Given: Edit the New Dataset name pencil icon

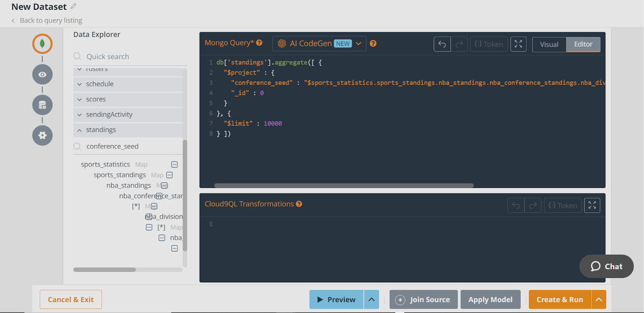Looking at the screenshot, I should click(x=73, y=6).
